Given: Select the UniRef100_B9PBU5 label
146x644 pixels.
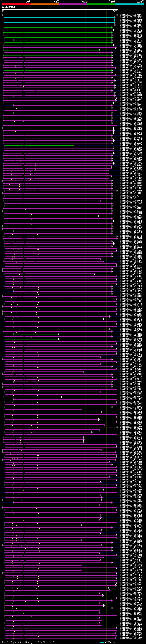Looking at the screenshot, I should click(131, 593).
